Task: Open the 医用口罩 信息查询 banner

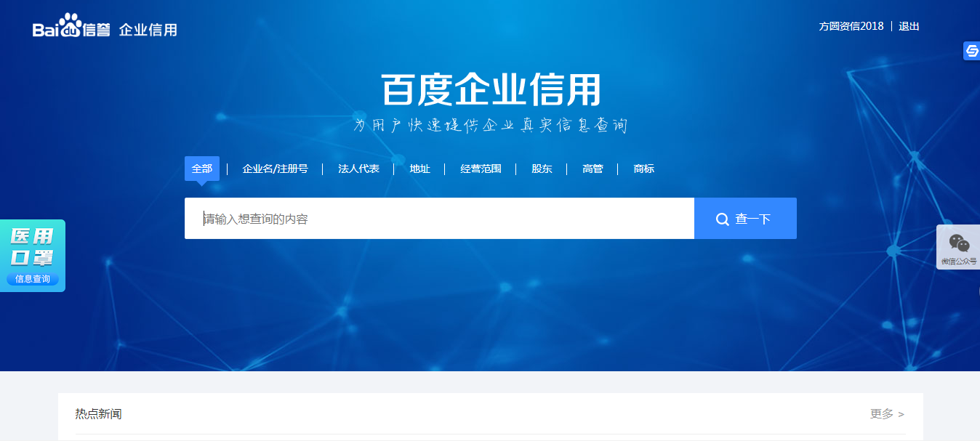Action: 33,256
